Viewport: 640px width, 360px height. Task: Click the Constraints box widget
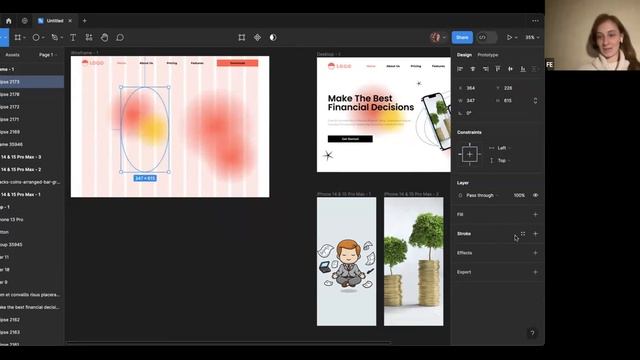[x=469, y=154]
